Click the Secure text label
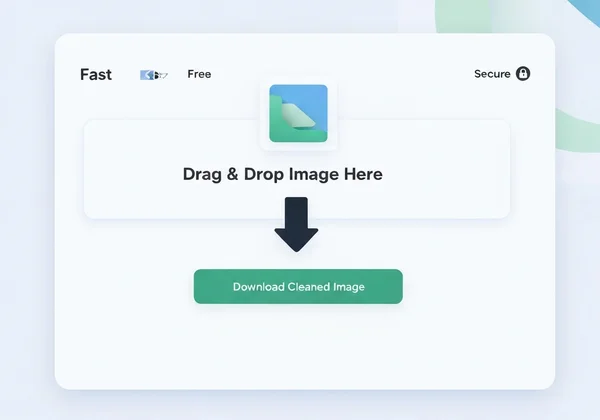 click(492, 74)
